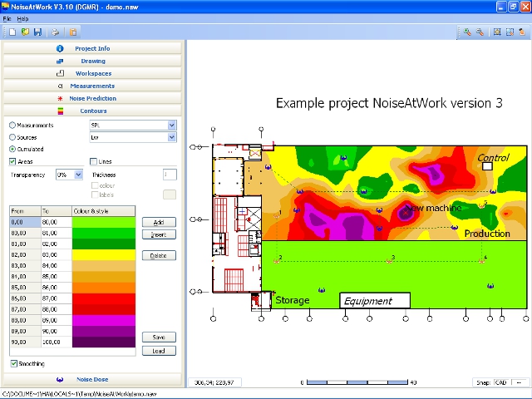Click the Contours colour bars icon

tap(60, 111)
